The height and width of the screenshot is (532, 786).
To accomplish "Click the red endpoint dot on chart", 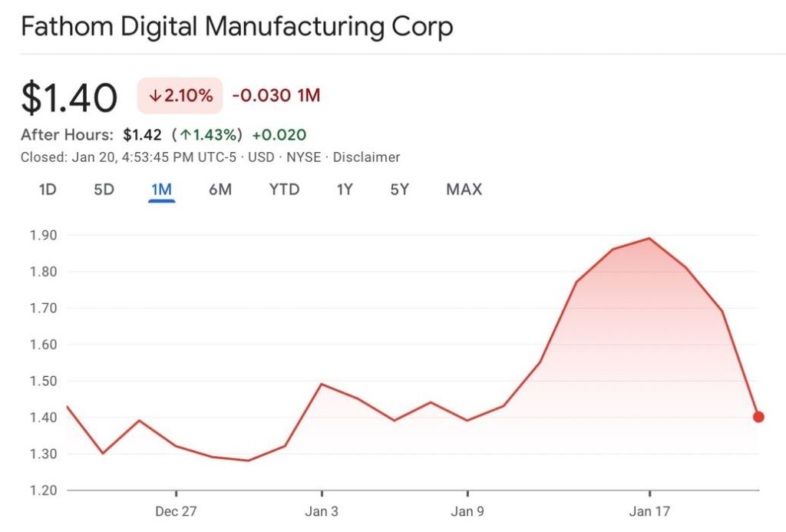I will click(x=758, y=417).
